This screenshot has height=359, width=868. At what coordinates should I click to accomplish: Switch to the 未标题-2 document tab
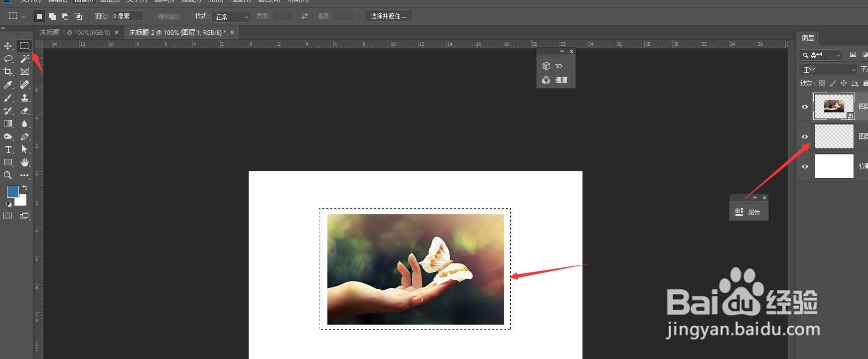177,32
